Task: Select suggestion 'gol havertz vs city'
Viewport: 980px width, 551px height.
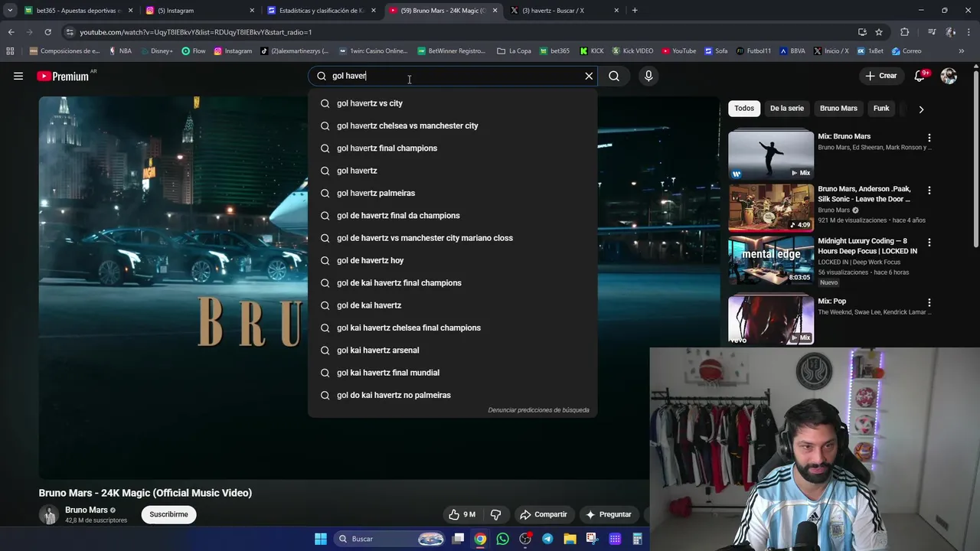Action: tap(452, 103)
